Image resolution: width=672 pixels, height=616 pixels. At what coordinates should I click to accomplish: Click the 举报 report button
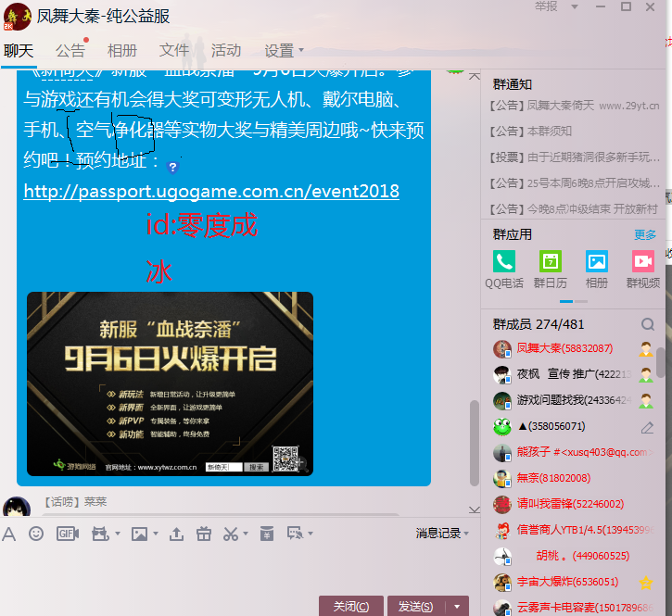(546, 6)
